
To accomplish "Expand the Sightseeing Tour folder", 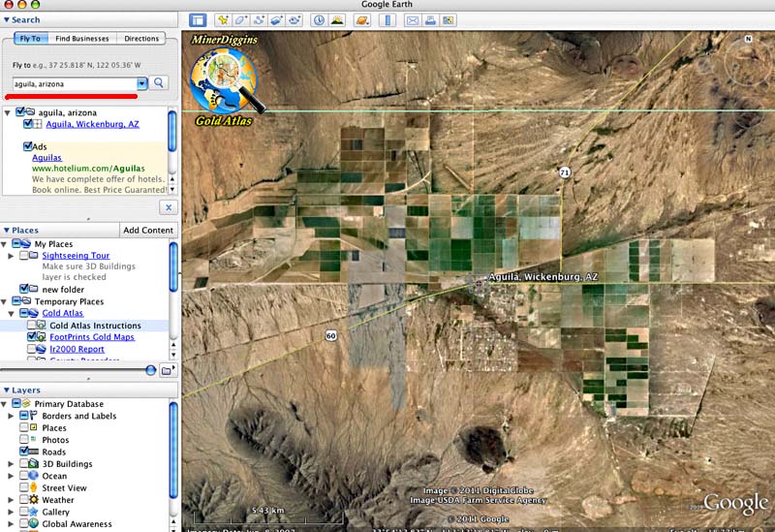I will point(11,256).
